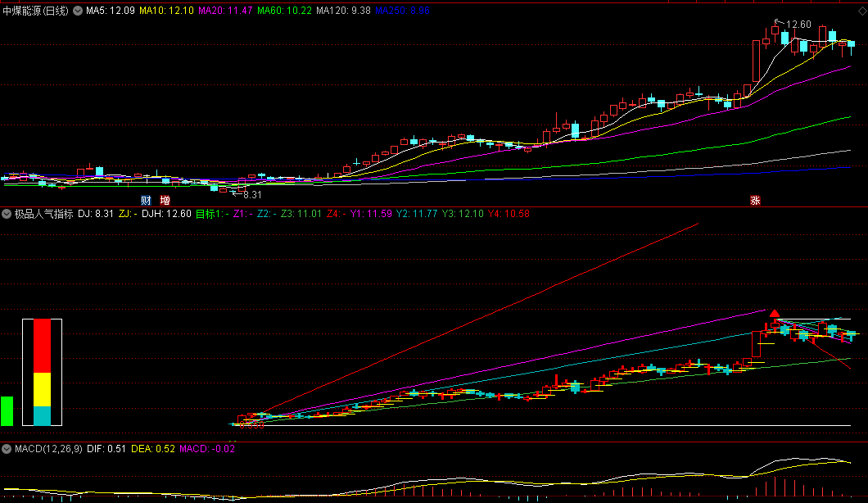Click the 财 marker on the price chart

tap(146, 201)
